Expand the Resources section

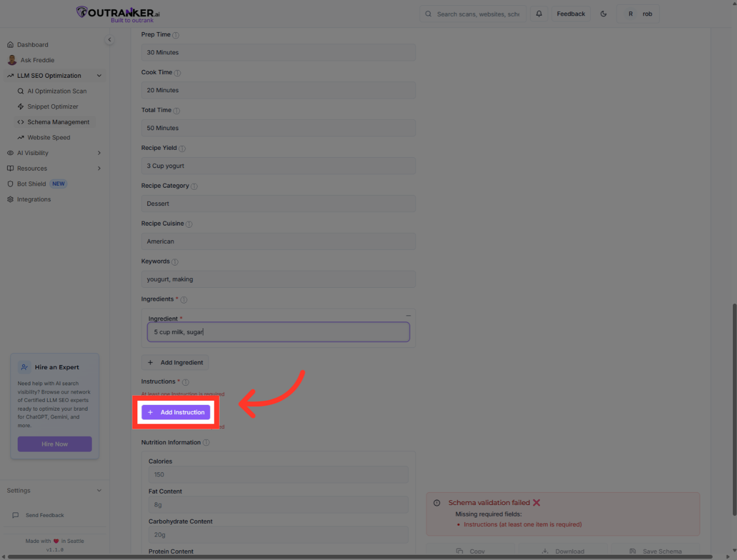98,168
